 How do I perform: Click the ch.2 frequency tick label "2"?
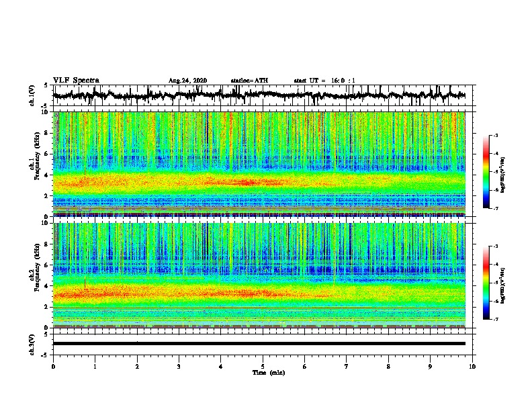[46, 307]
